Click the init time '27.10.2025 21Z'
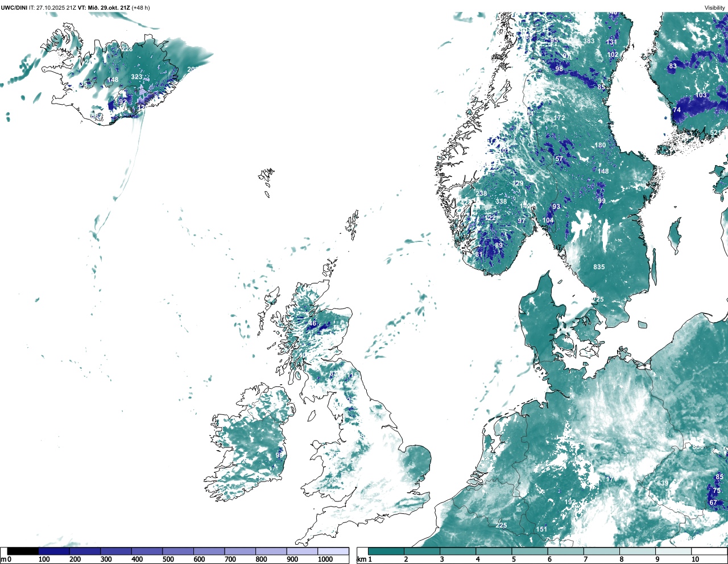This screenshot has height=564, width=728. (55, 7)
